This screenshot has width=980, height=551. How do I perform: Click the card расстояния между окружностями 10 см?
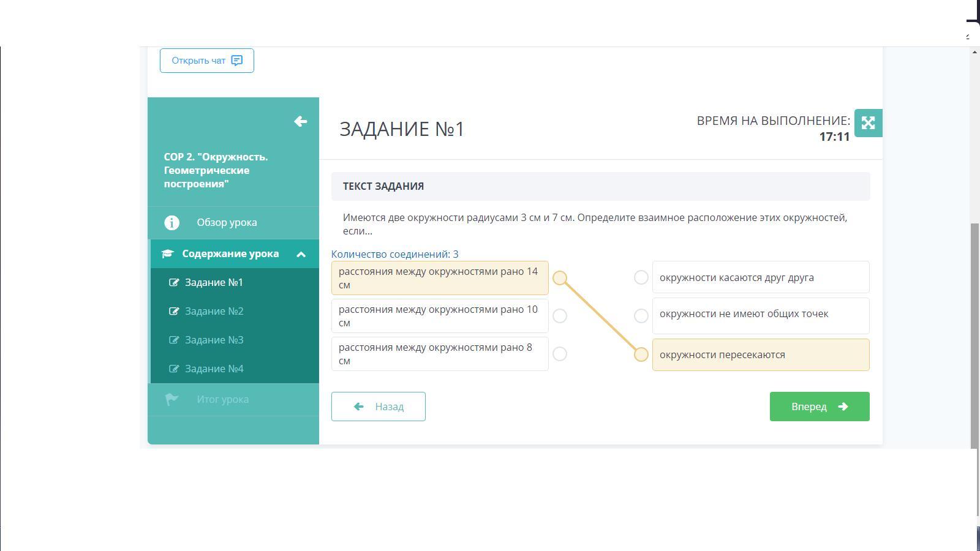tap(440, 316)
